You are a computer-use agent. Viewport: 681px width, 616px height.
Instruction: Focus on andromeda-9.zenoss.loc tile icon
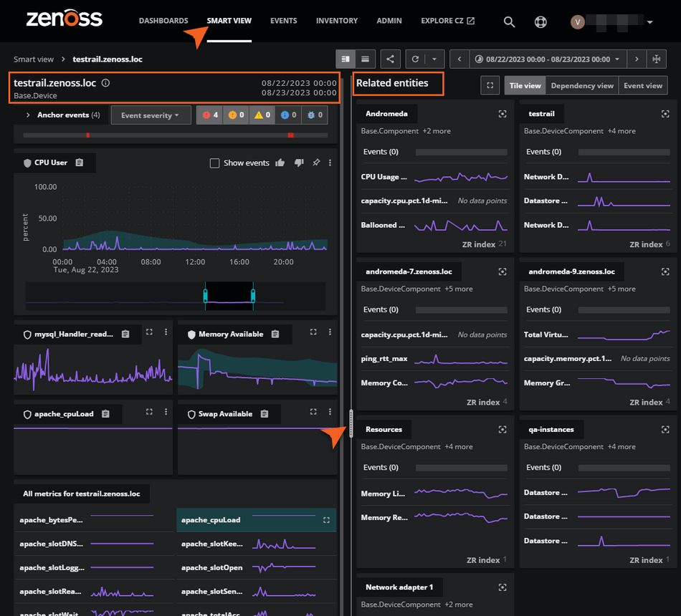pos(665,271)
